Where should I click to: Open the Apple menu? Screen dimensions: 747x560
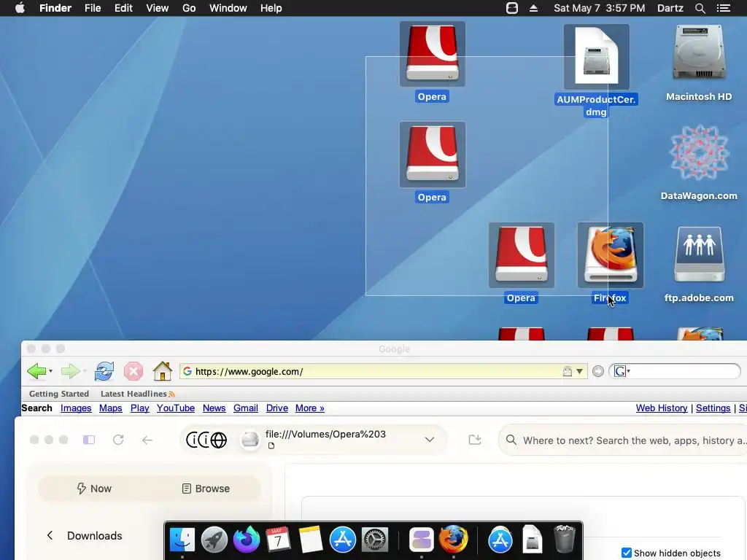20,8
